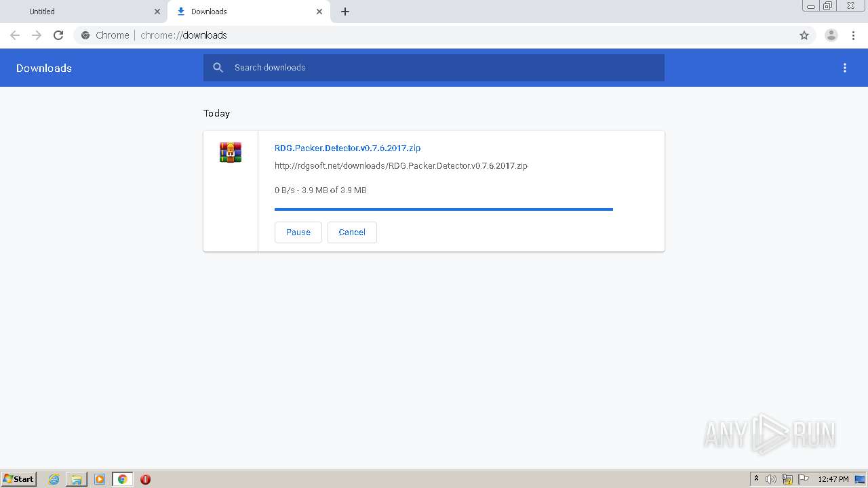Open the media player taskbar icon
Image resolution: width=868 pixels, height=488 pixels.
click(x=100, y=479)
